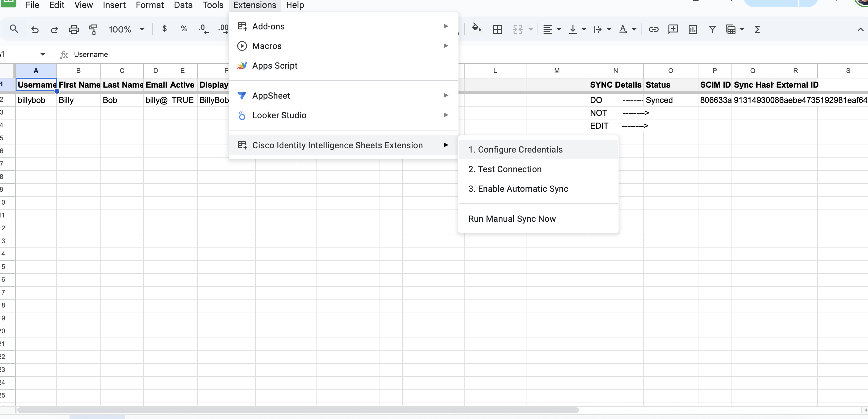This screenshot has width=868, height=419.
Task: Click the Create a filter funnel icon
Action: [x=712, y=30]
